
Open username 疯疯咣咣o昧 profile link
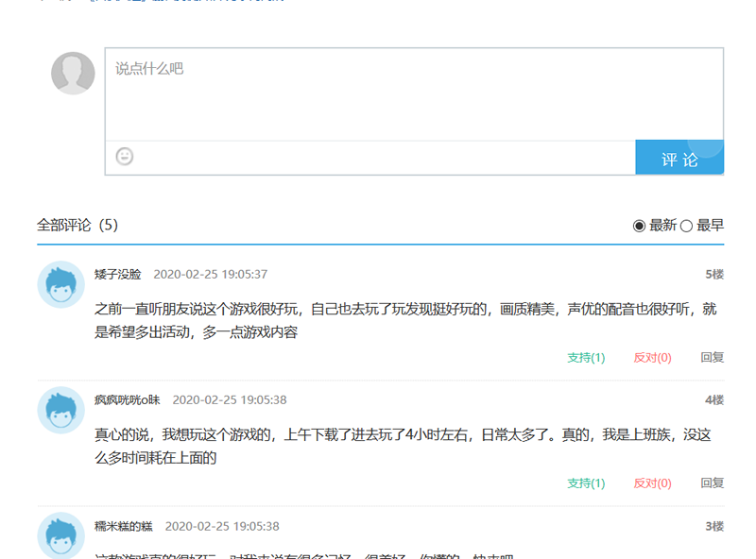127,400
